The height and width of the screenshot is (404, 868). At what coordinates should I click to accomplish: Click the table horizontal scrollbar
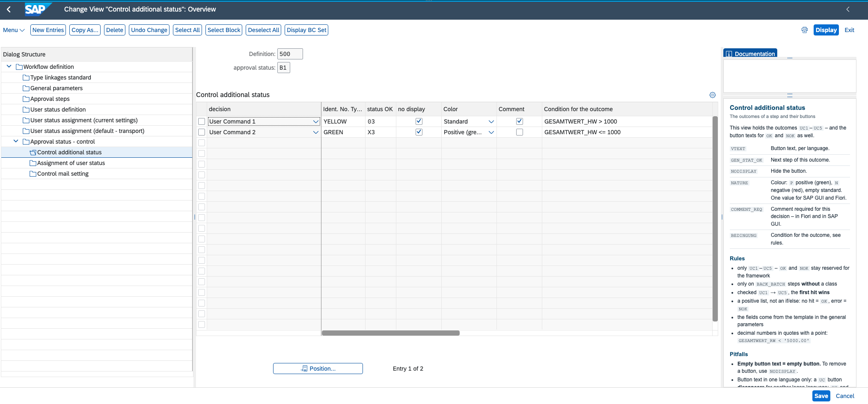tap(391, 333)
